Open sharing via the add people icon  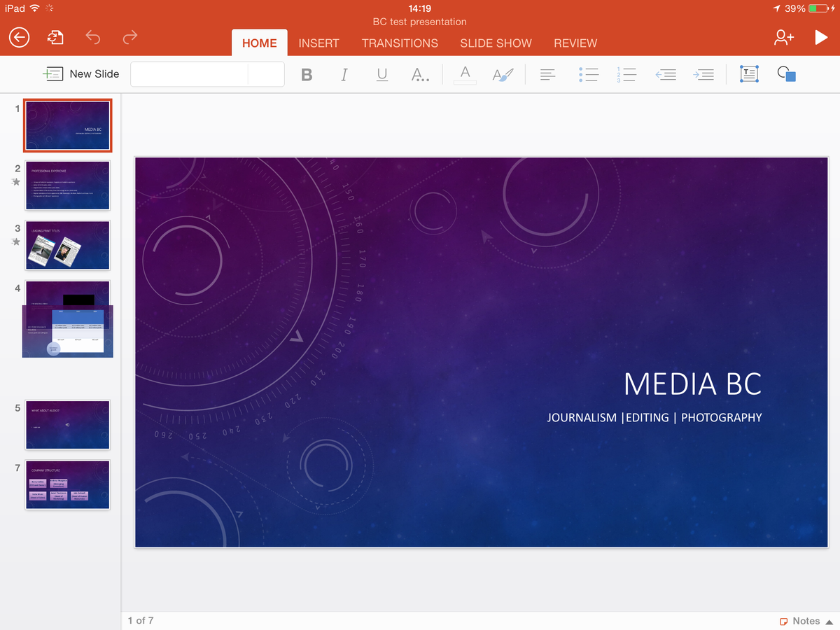(x=783, y=38)
